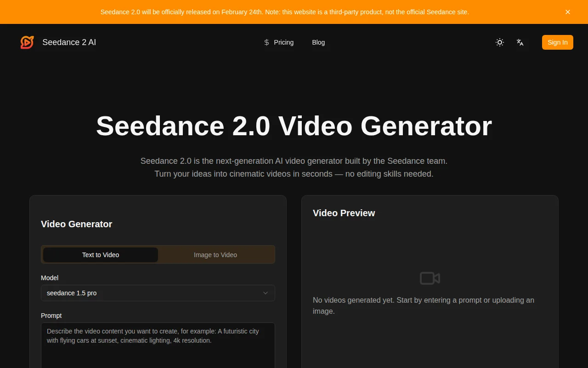The width and height of the screenshot is (588, 368).
Task: Click the 'No videos generated yet' message
Action: tap(424, 305)
